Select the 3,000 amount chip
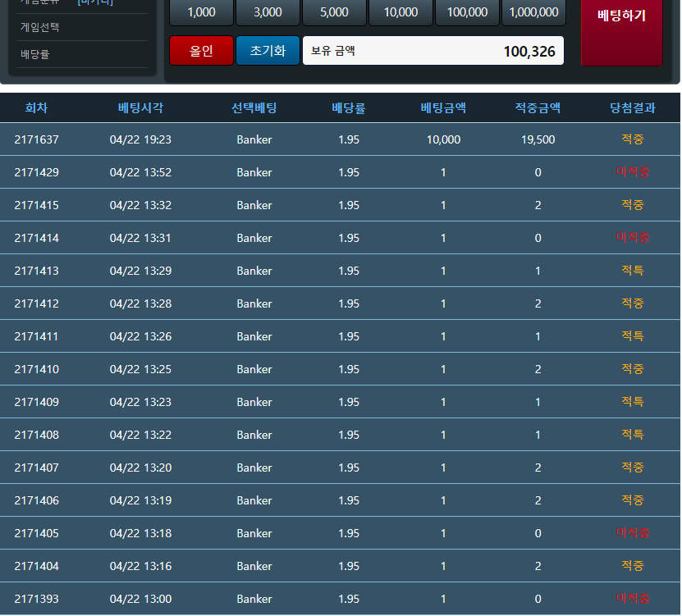The image size is (682, 616). [x=268, y=12]
